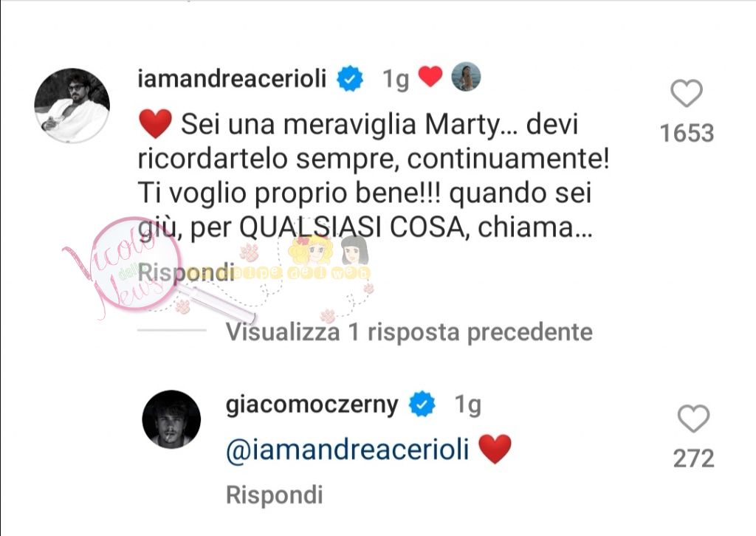Screen dimensions: 756x536
Task: Tap the red heart emoji in giacomoczerny's reply
Action: coord(495,449)
